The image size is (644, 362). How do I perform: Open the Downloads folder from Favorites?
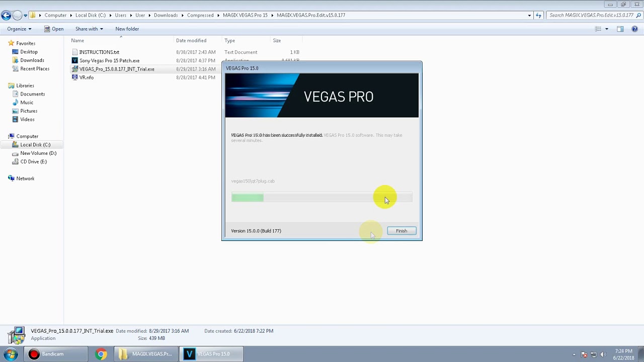(32, 60)
